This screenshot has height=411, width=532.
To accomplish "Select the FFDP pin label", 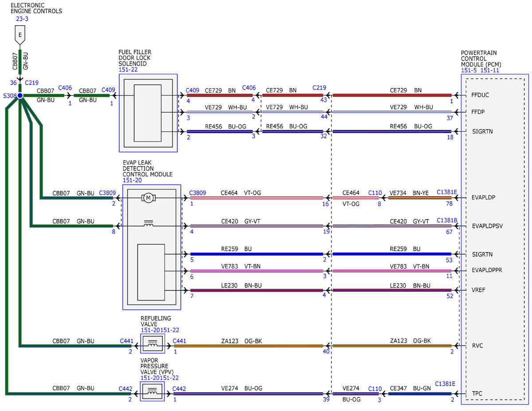I will 478,112.
